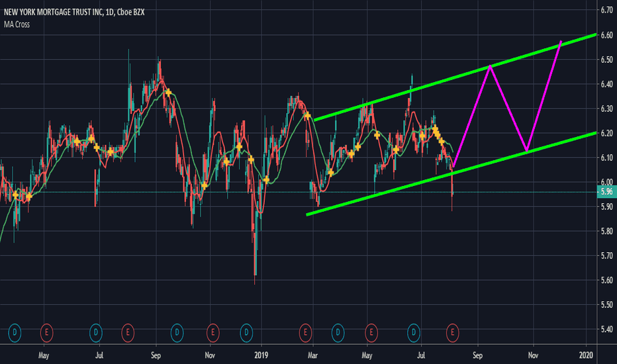Viewport: 617px width, 364px height.
Task: Open dividend D marker just after Sep 2018
Action: pos(177,333)
